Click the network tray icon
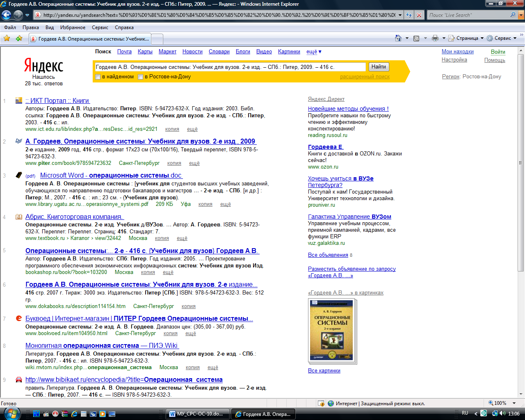The width and height of the screenshot is (525, 420). 495,413
